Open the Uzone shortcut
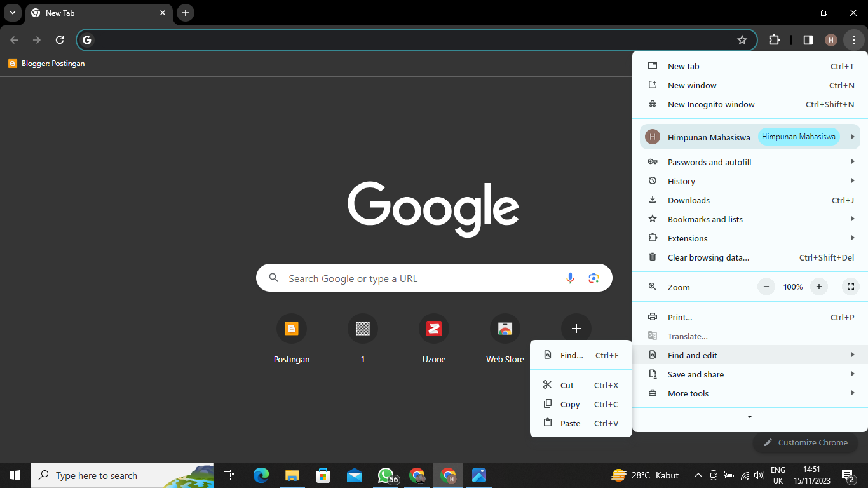The height and width of the screenshot is (488, 868). click(434, 339)
